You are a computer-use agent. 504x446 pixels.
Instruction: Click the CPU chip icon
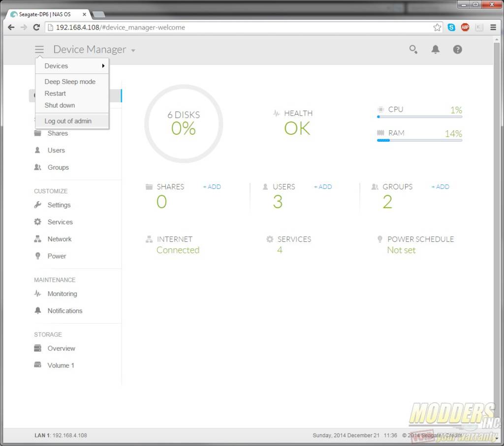pos(380,109)
